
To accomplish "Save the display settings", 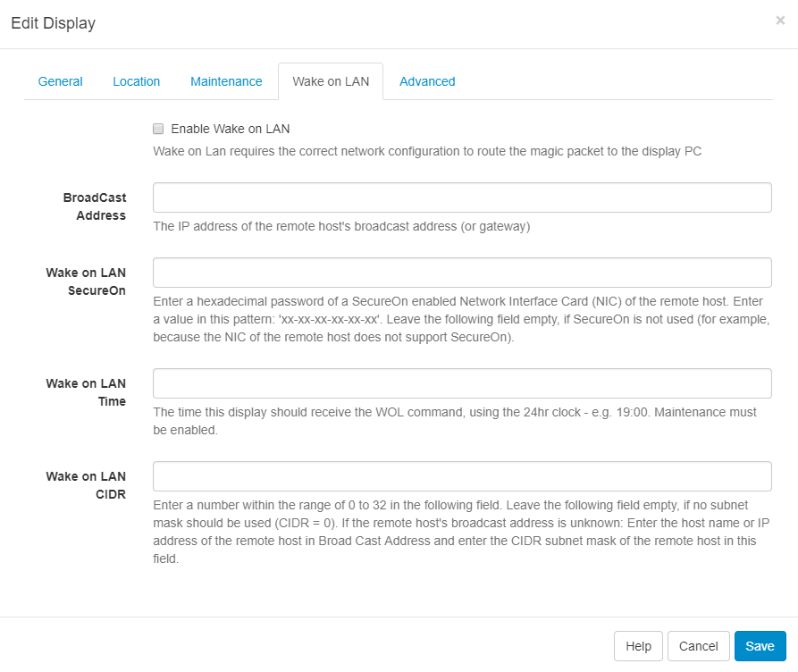I will (760, 646).
